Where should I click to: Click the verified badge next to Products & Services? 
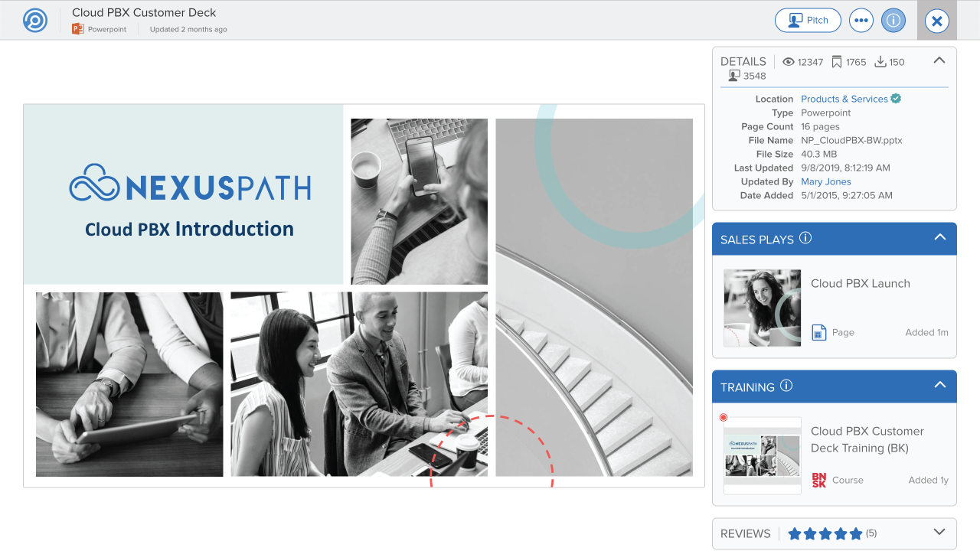point(896,99)
